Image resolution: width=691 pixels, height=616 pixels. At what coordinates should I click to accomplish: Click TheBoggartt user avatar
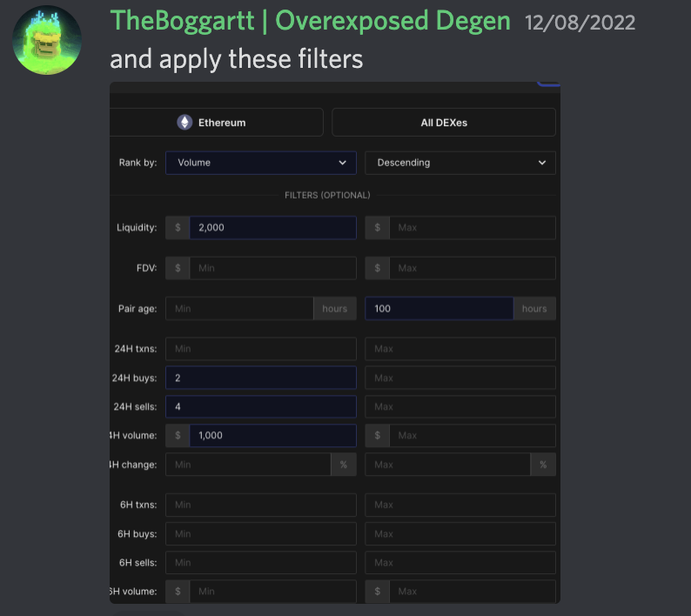tap(47, 40)
